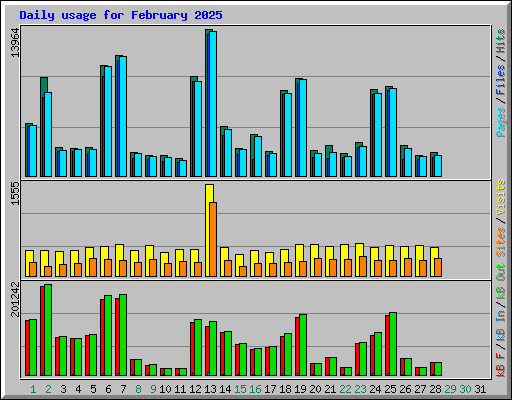
Task: Click day 28 label on x-axis
Action: click(435, 389)
